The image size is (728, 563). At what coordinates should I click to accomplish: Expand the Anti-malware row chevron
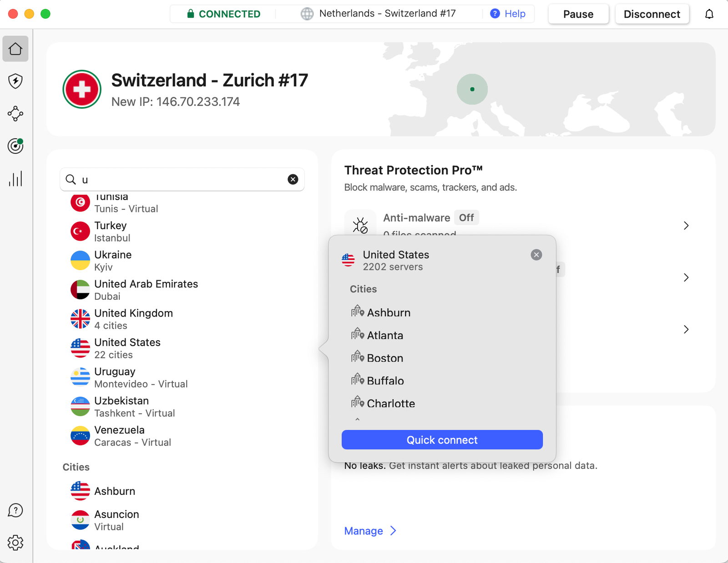(686, 226)
